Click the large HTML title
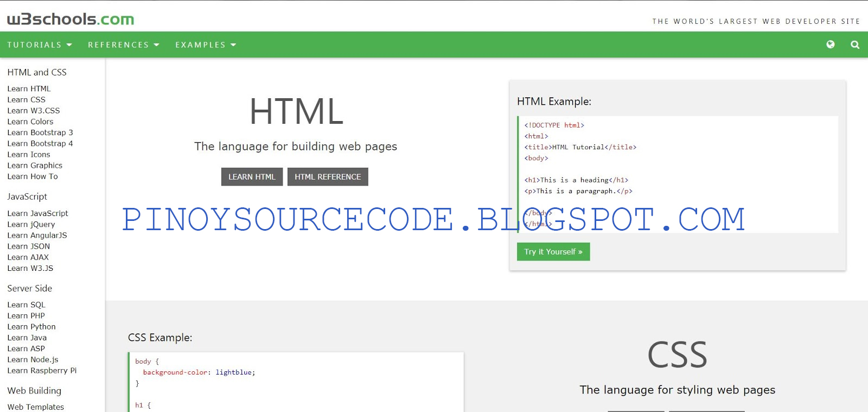The height and width of the screenshot is (412, 868). tap(296, 112)
